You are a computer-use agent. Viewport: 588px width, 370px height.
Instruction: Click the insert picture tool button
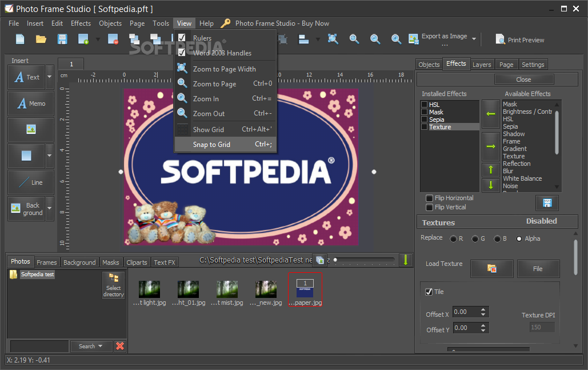point(31,129)
